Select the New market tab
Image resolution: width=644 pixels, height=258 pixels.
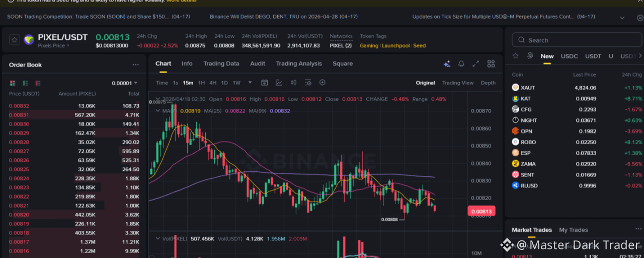tap(547, 56)
